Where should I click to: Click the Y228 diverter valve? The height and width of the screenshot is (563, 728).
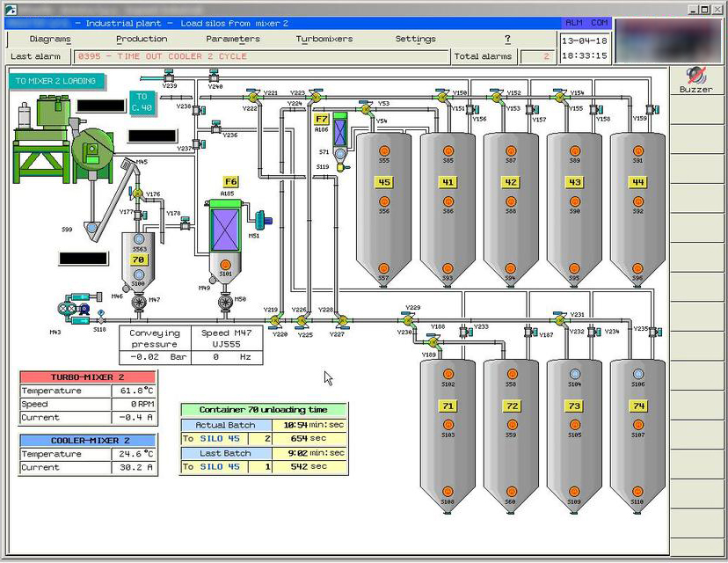click(x=342, y=320)
